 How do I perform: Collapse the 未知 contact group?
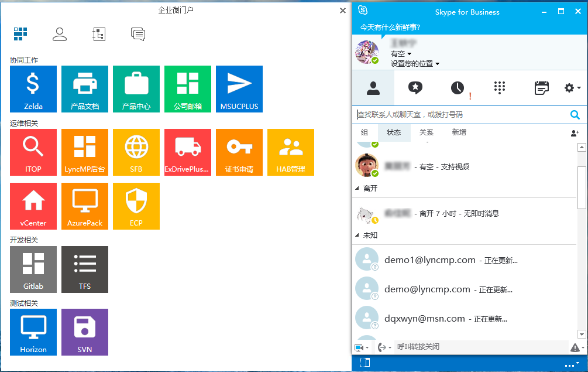point(357,236)
